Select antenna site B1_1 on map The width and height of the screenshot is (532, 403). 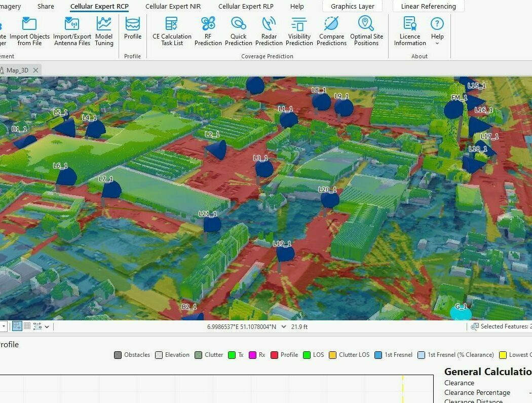click(25, 141)
